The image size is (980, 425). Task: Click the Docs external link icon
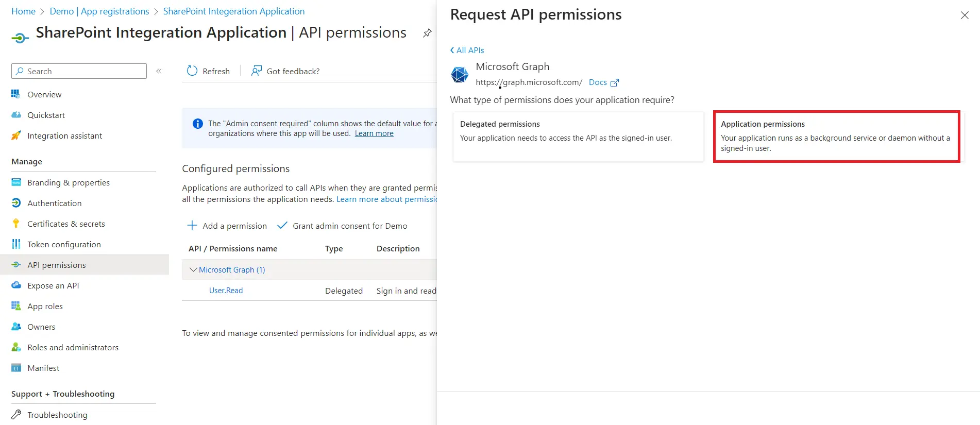(x=615, y=82)
